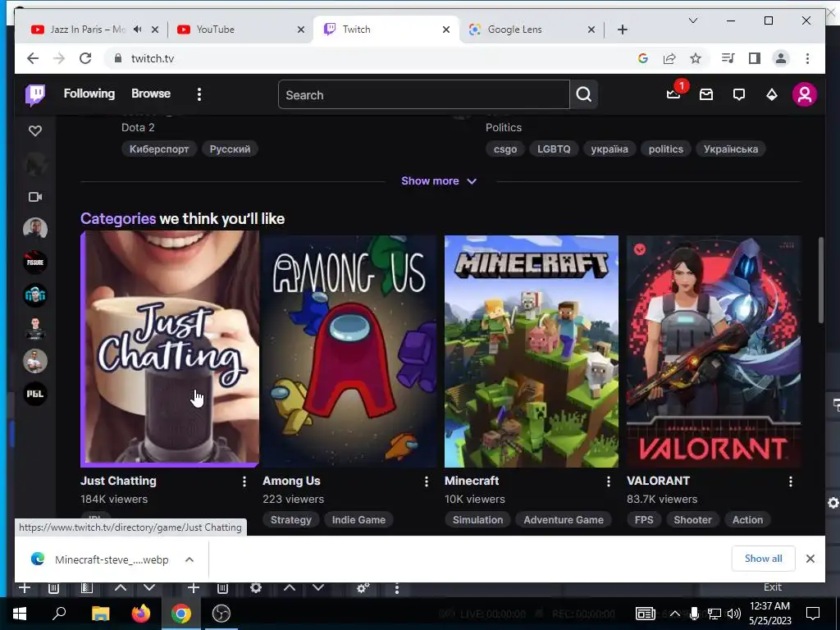Open Chrome side panel icon

(x=755, y=58)
